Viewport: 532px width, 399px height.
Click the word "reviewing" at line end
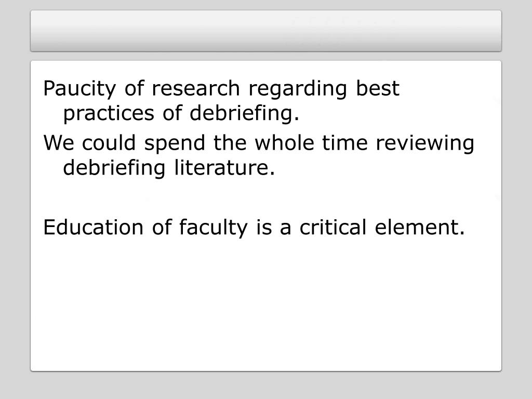425,143
